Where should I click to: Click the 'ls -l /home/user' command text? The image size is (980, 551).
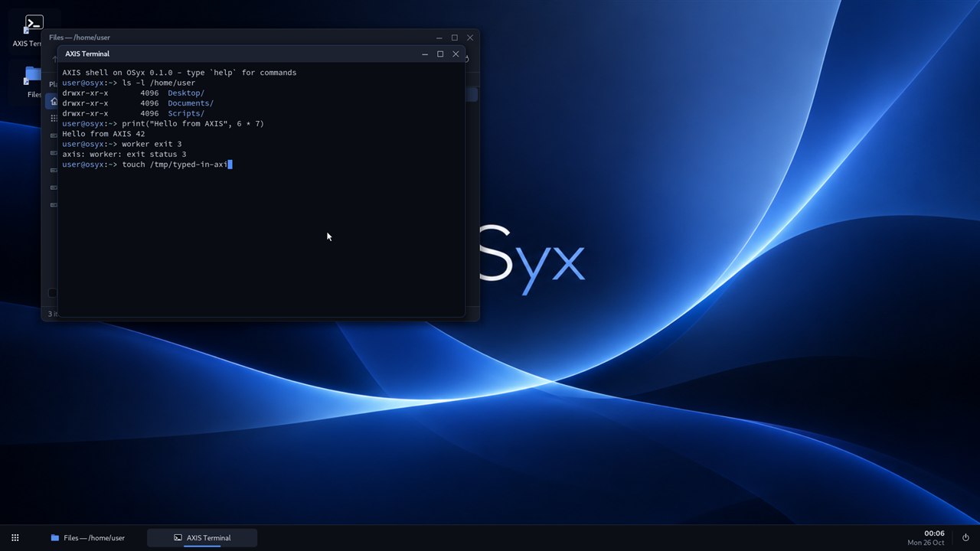coord(158,83)
